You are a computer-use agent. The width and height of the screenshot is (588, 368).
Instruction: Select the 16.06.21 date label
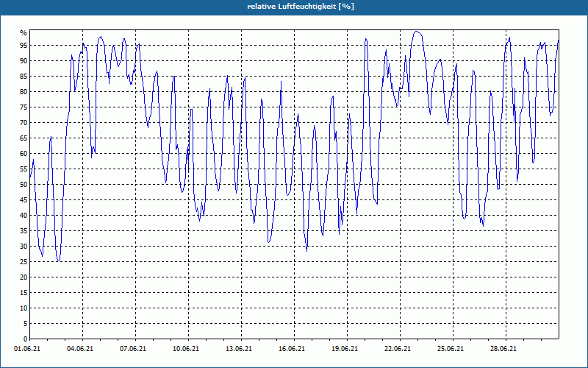292,349
